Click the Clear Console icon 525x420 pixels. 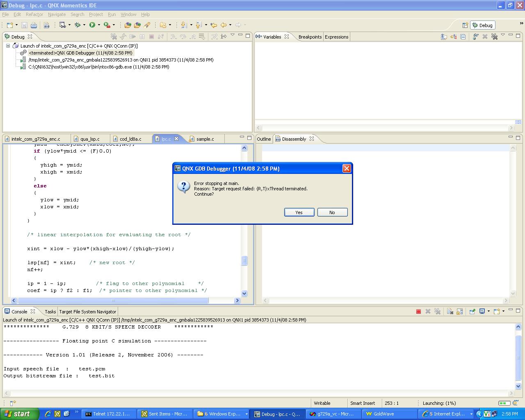tap(450, 312)
